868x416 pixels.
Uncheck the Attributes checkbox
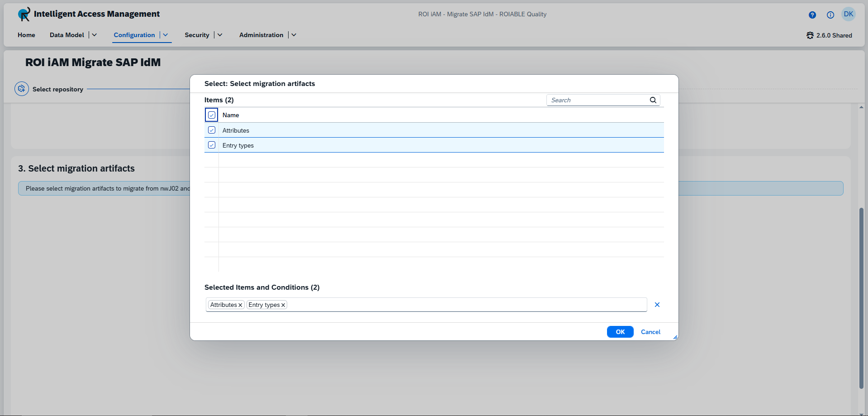point(212,130)
